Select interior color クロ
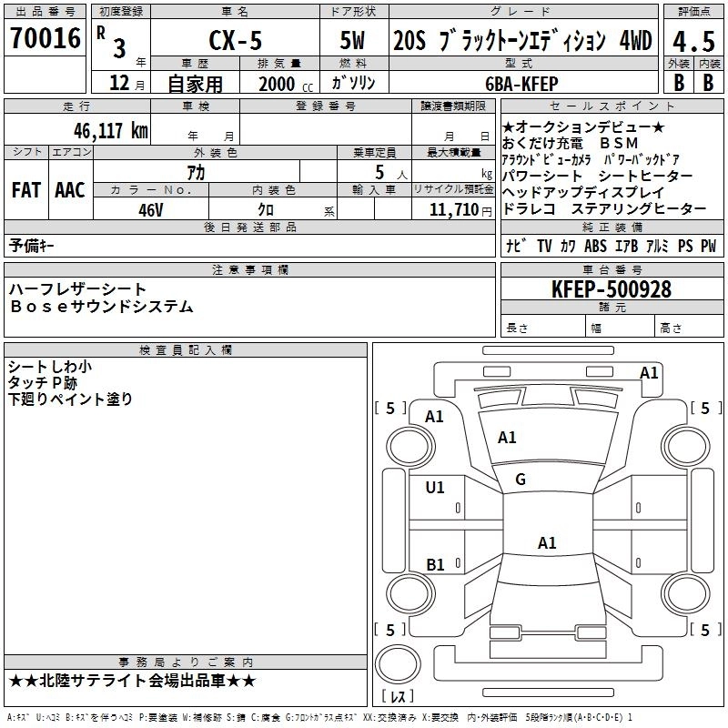Viewport: 728px width, 728px height. coord(266,210)
